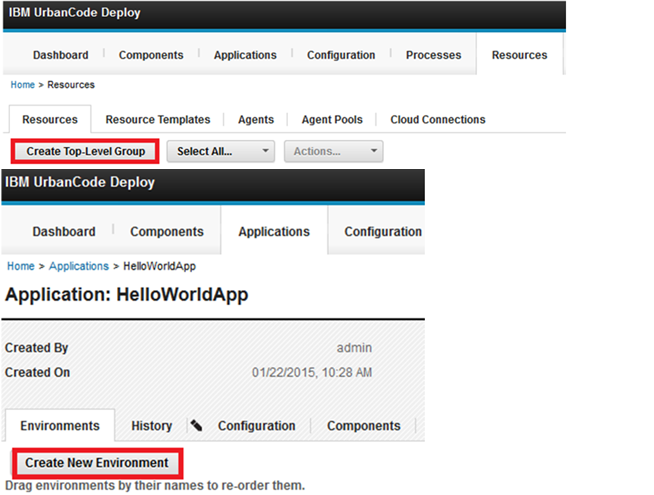Open the Processes tab
The height and width of the screenshot is (495, 654).
433,55
